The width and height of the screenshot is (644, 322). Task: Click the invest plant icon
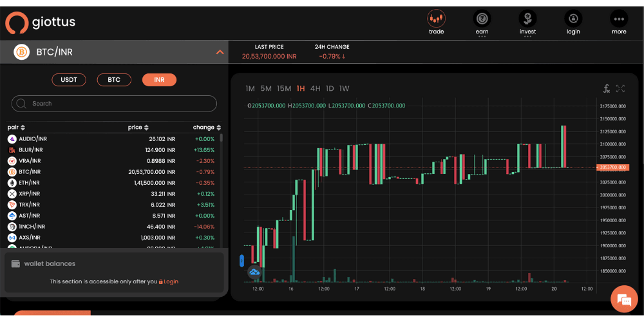527,18
